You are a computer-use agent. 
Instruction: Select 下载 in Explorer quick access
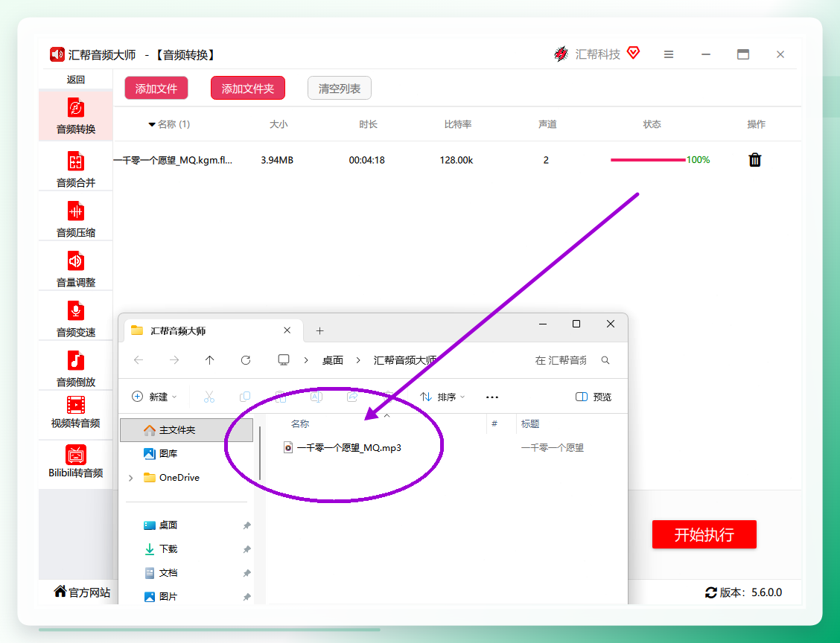(x=186, y=548)
